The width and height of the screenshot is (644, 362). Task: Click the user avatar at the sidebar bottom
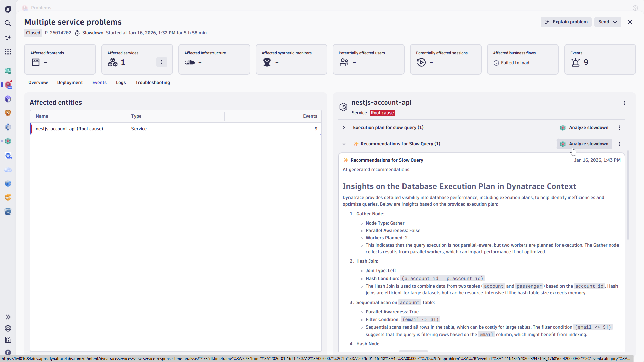(8, 352)
